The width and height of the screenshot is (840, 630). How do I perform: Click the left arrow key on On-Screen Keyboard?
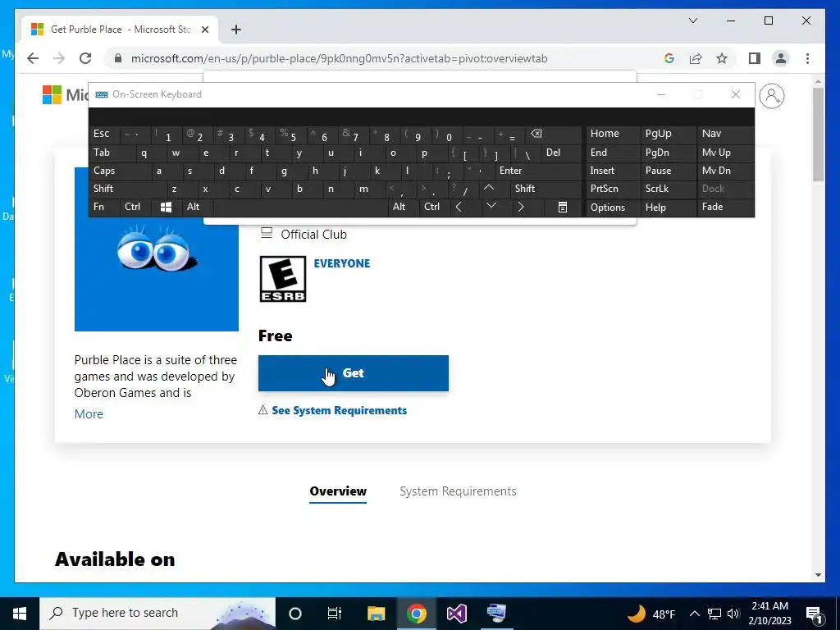(459, 207)
